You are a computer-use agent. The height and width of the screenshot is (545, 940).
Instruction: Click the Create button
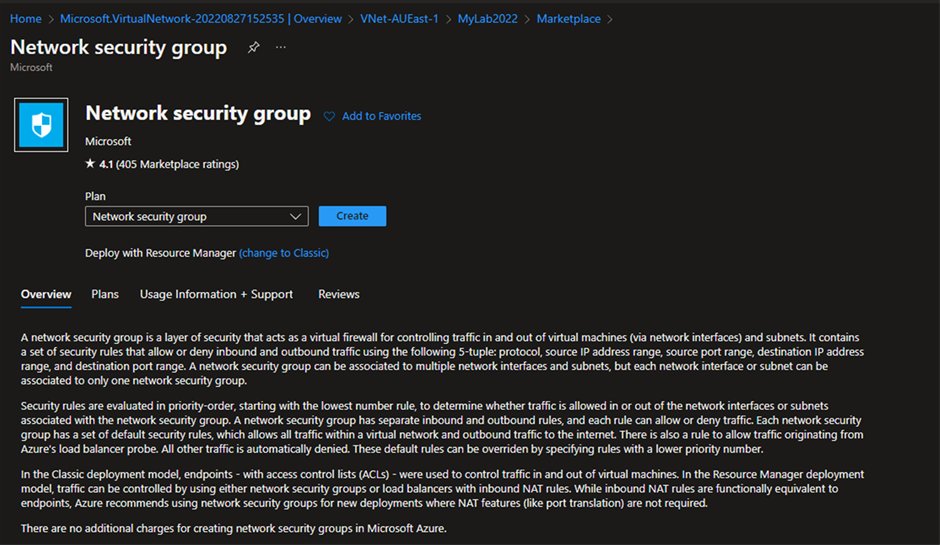coord(352,216)
